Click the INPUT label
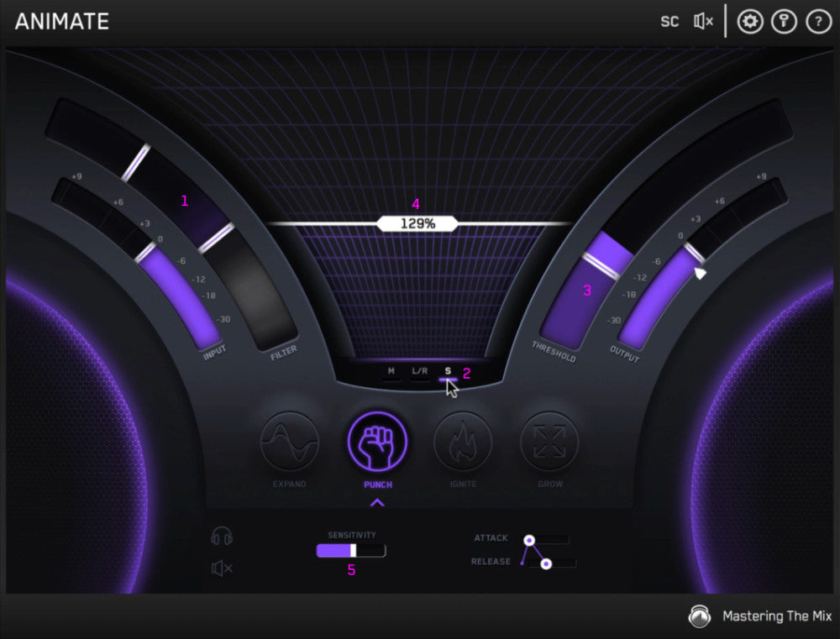840x639 pixels. click(215, 353)
